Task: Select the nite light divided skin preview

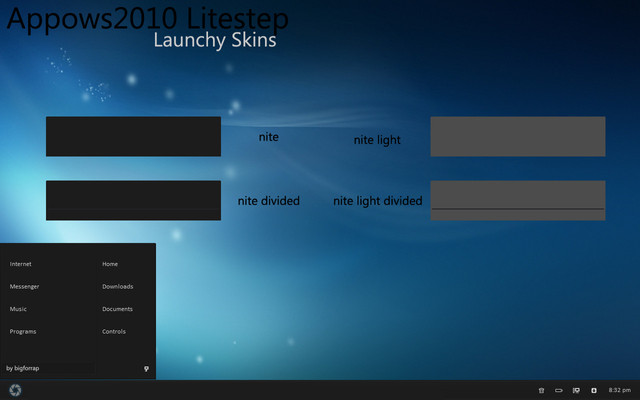Action: (x=518, y=200)
